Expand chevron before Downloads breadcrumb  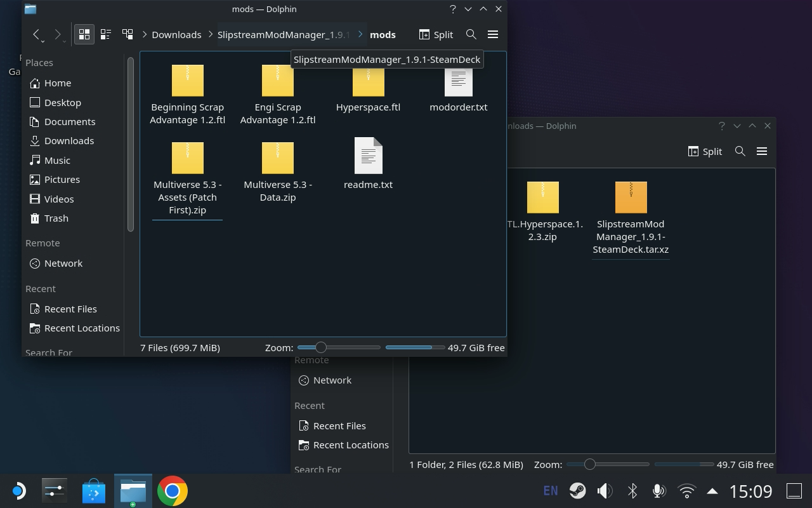pyautogui.click(x=145, y=34)
